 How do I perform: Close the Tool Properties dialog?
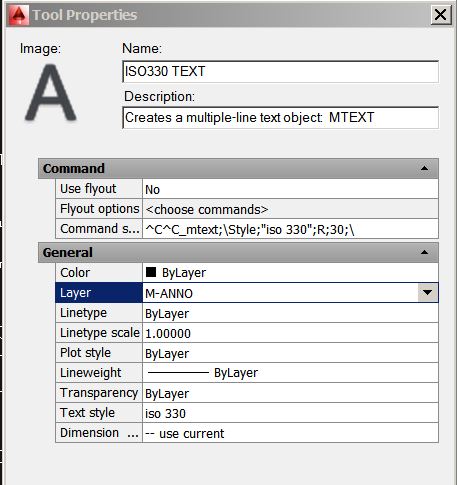click(x=441, y=15)
